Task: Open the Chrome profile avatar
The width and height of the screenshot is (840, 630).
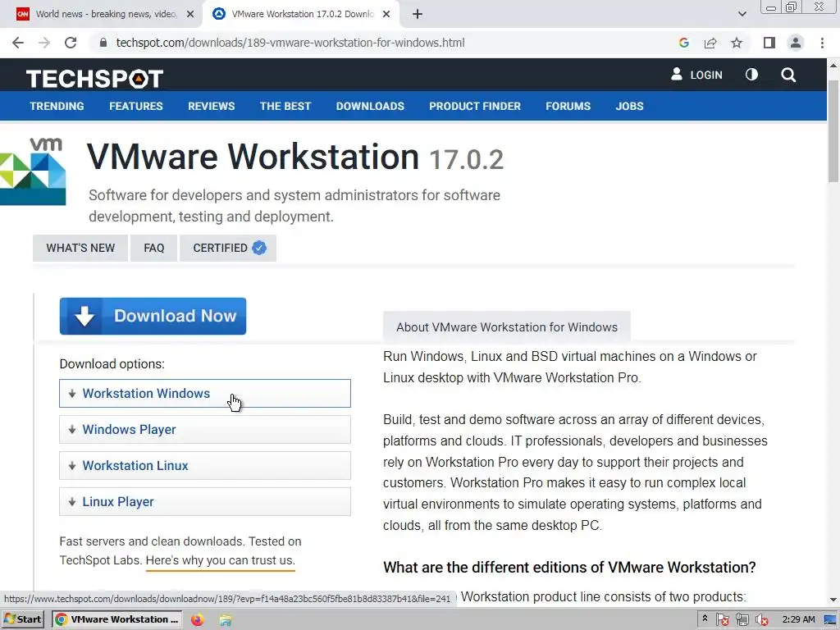Action: pos(796,43)
